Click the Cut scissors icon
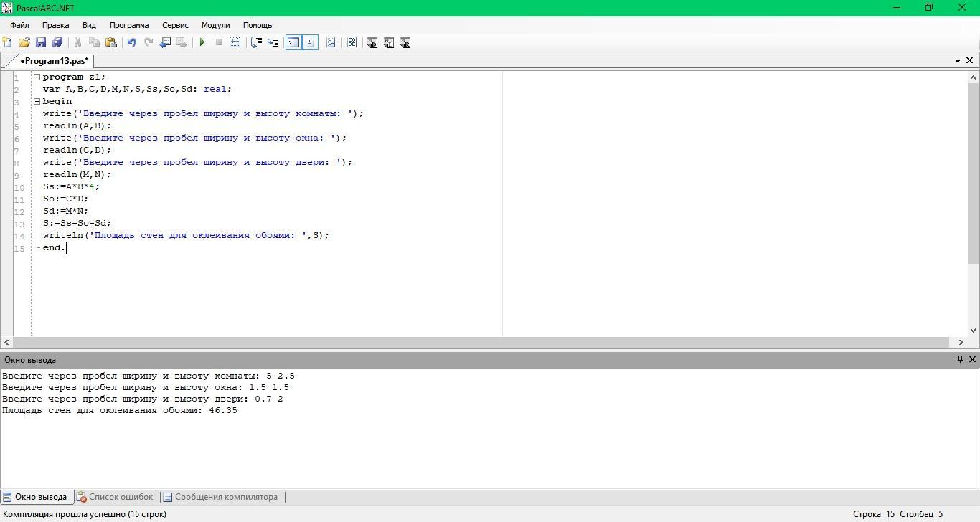 click(x=77, y=43)
